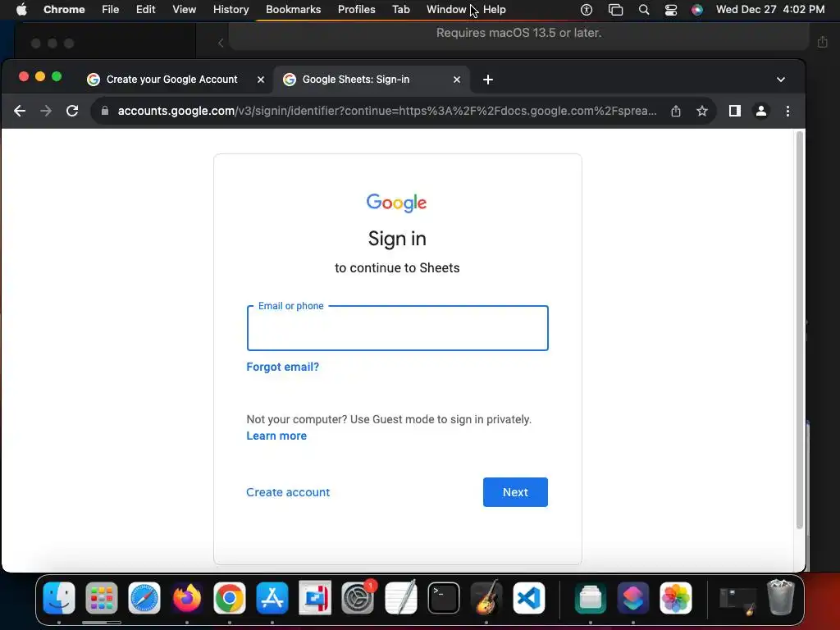Share this page via share icon
The height and width of the screenshot is (630, 840).
point(676,111)
